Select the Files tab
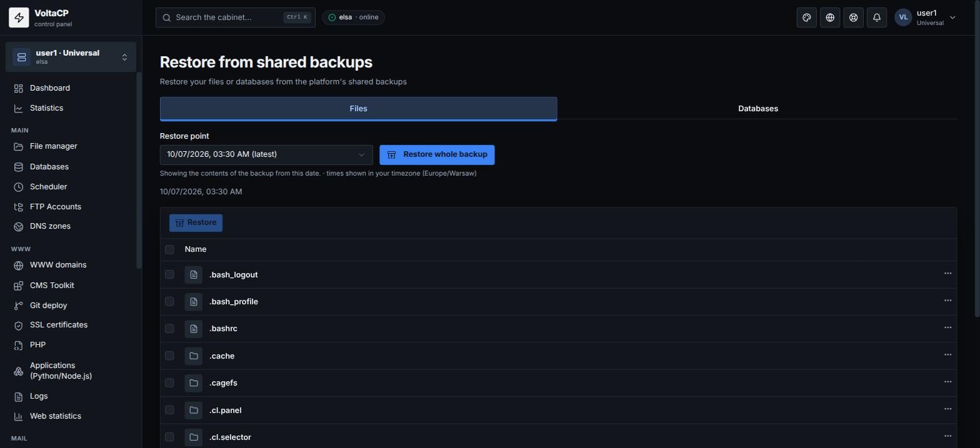 pyautogui.click(x=358, y=109)
